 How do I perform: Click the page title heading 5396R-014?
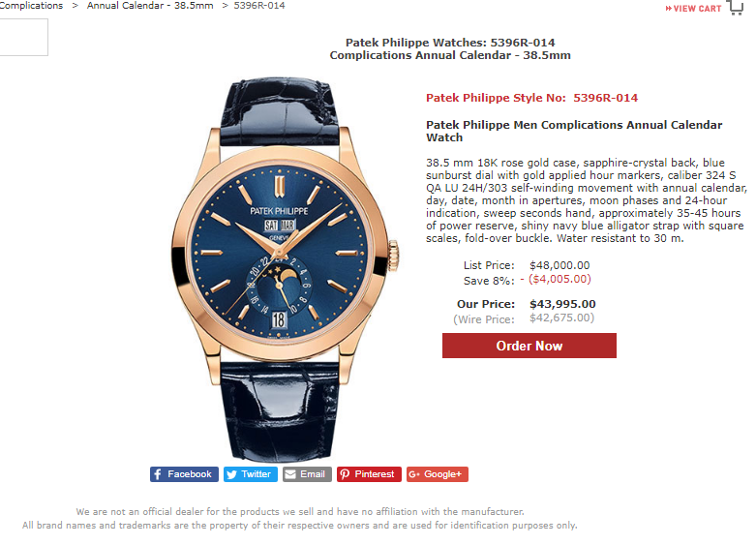(450, 48)
